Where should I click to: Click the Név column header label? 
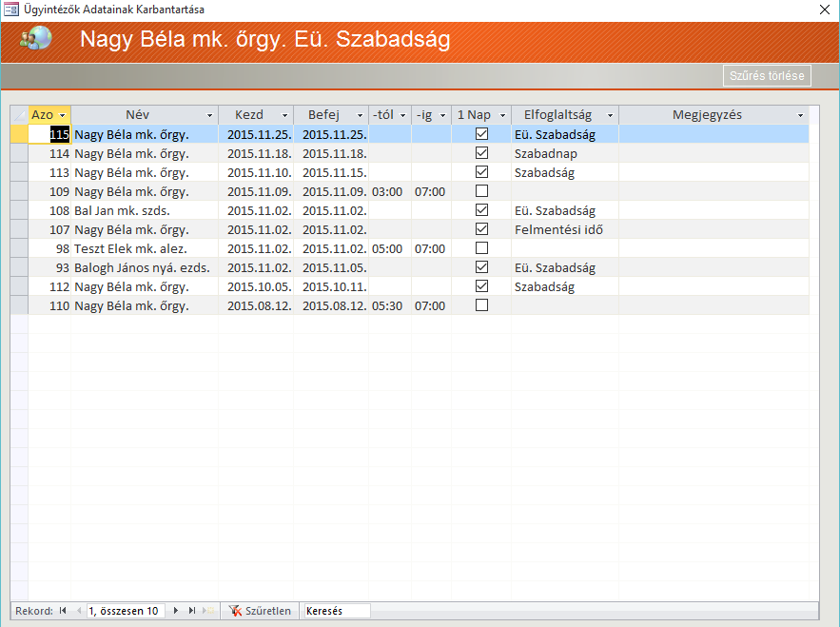(x=137, y=115)
